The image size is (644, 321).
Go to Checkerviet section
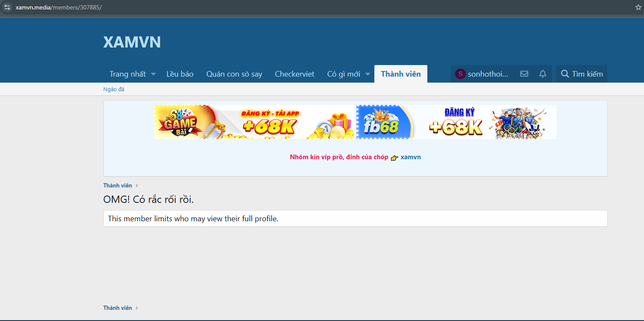(294, 74)
